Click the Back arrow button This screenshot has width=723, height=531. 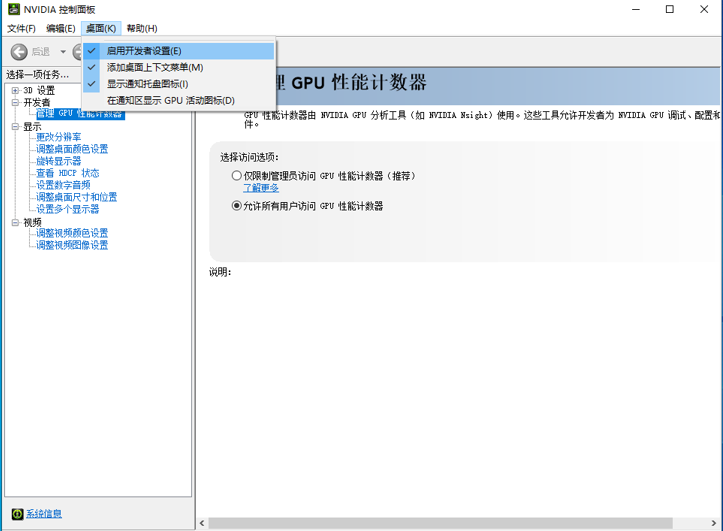click(x=19, y=52)
